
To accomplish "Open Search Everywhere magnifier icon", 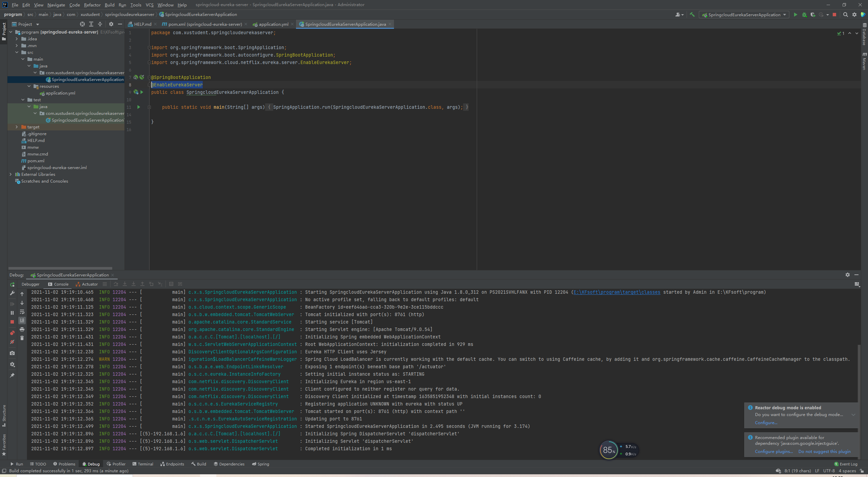I will (846, 15).
